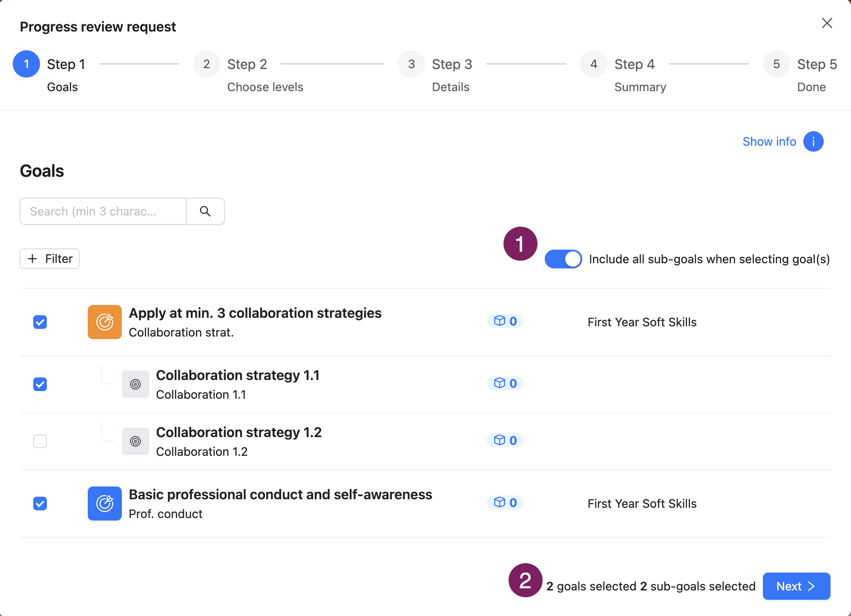The image size is (851, 616).
Task: Uncheck Apply at min. 3 collaboration strategies
Action: 40,322
